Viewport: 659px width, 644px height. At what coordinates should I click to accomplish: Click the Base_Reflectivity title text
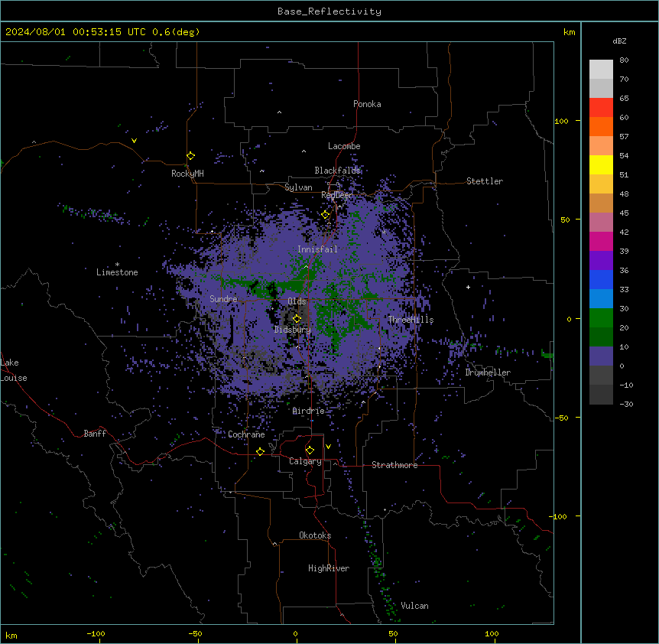click(329, 11)
